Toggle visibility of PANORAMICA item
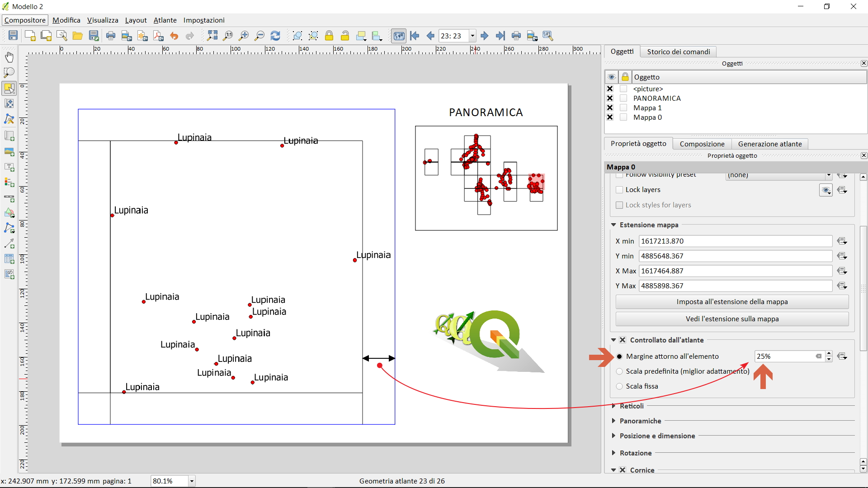Viewport: 868px width, 488px height. pos(610,98)
